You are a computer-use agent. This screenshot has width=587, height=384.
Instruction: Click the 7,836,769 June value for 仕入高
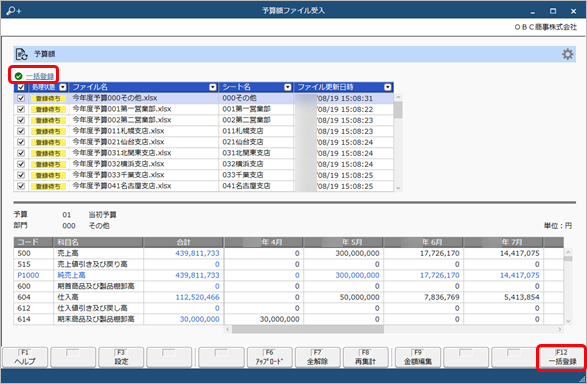tap(441, 297)
